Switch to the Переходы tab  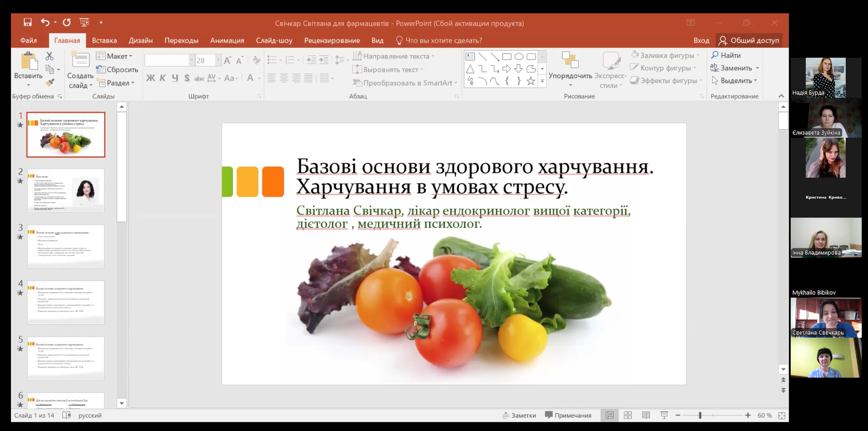click(181, 40)
